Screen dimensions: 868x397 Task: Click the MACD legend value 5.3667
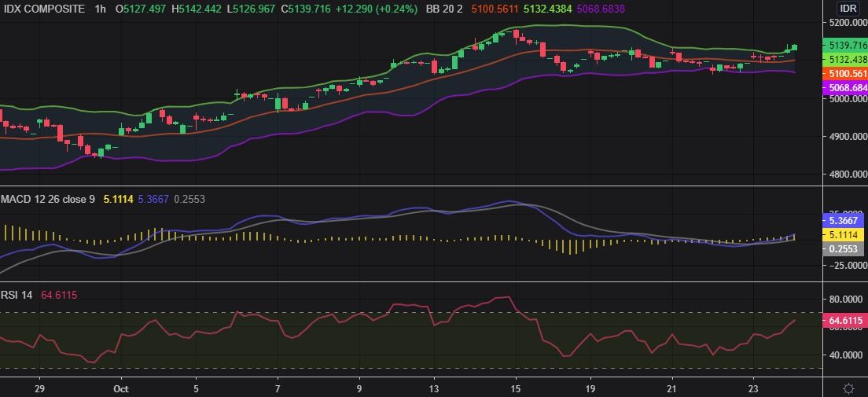pyautogui.click(x=154, y=200)
